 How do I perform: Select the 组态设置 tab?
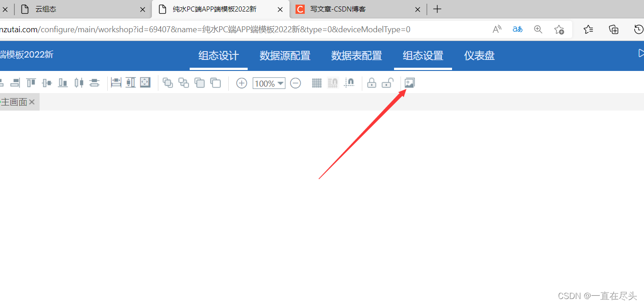pyautogui.click(x=423, y=56)
